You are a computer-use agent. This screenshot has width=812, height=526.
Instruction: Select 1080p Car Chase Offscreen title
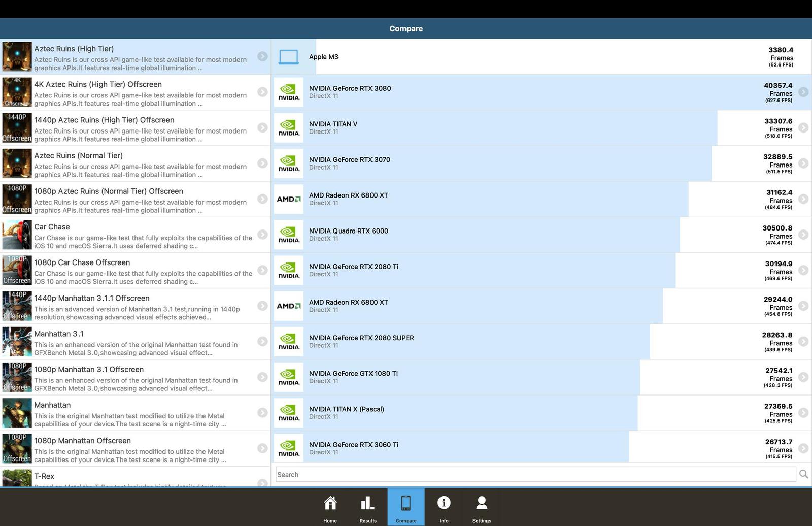(82, 262)
